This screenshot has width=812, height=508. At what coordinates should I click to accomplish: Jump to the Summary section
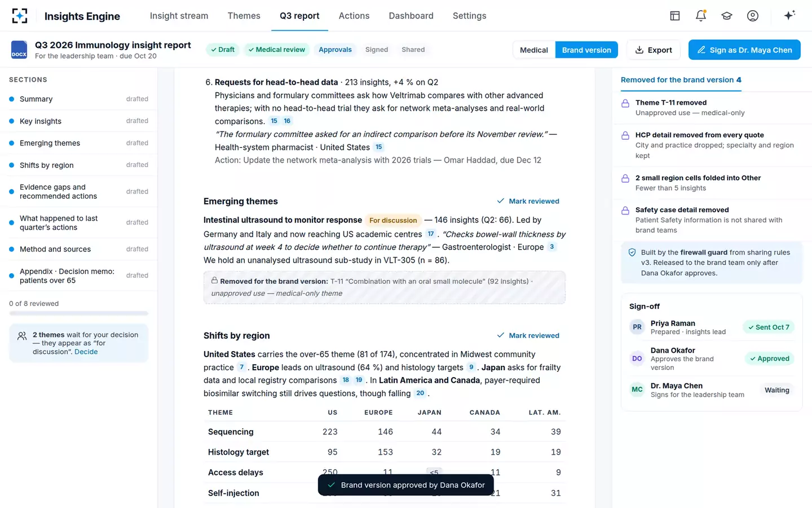pyautogui.click(x=79, y=99)
